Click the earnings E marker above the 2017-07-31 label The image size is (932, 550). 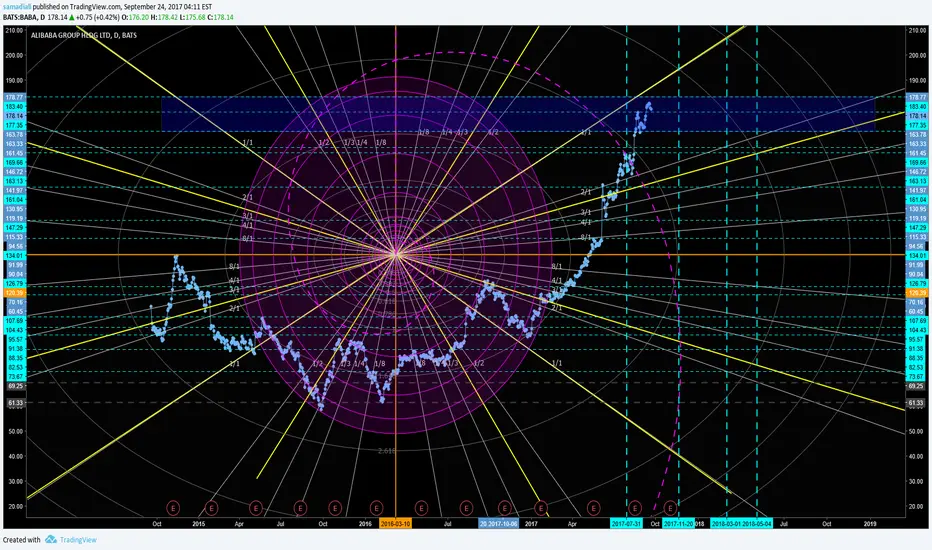click(634, 508)
